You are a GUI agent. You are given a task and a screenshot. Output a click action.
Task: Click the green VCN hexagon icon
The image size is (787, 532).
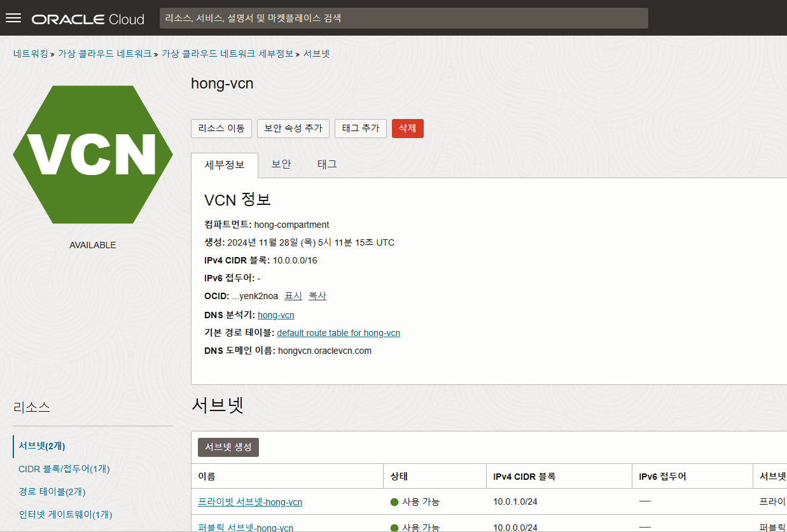click(x=93, y=155)
